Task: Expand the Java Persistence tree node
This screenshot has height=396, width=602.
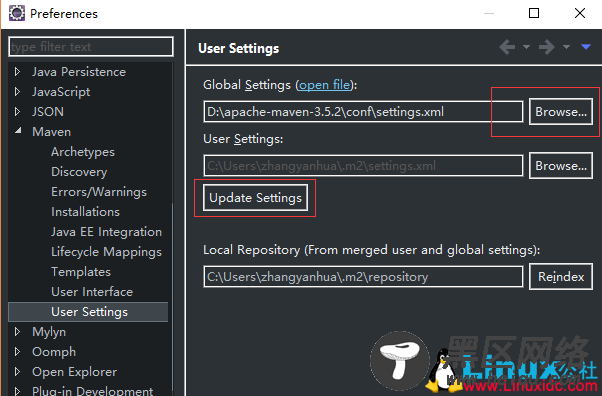Action: [x=17, y=71]
